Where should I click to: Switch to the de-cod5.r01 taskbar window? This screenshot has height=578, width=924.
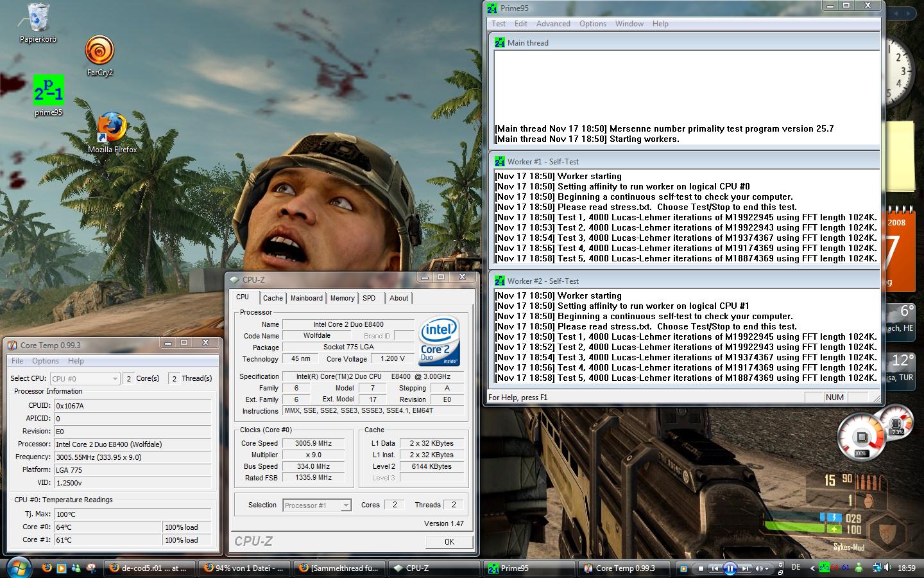point(149,568)
